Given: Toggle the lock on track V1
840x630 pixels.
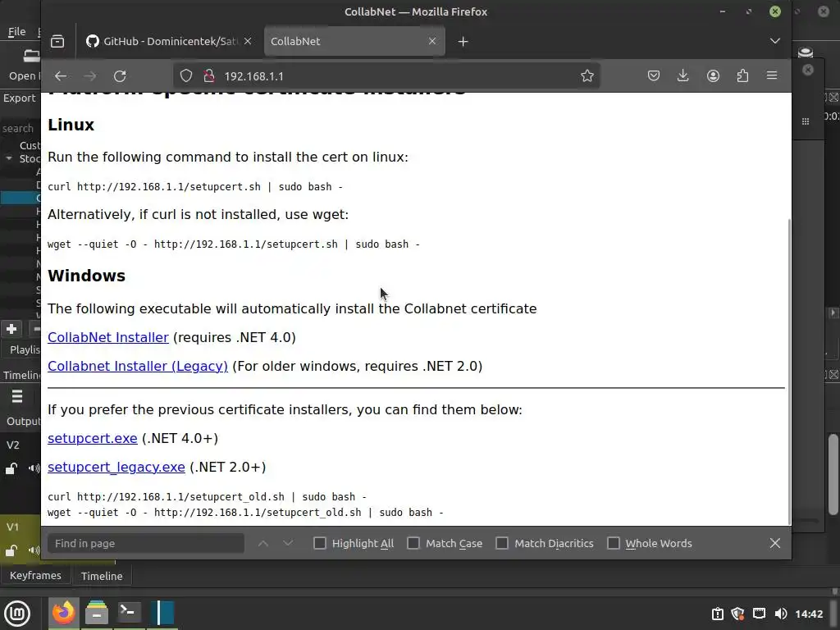Looking at the screenshot, I should (11, 550).
